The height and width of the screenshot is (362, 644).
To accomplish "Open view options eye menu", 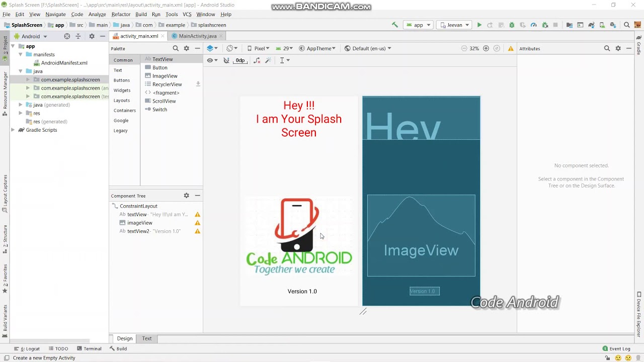I will pos(212,60).
